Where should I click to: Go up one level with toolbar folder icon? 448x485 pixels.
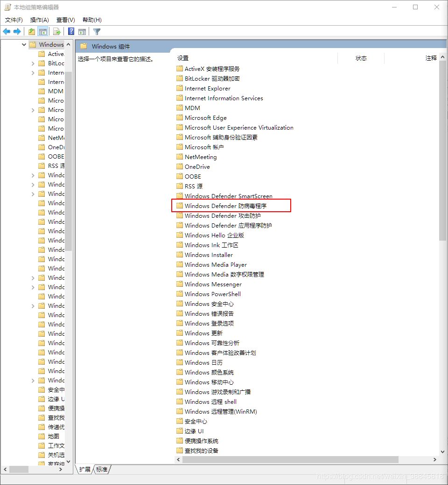[x=32, y=32]
